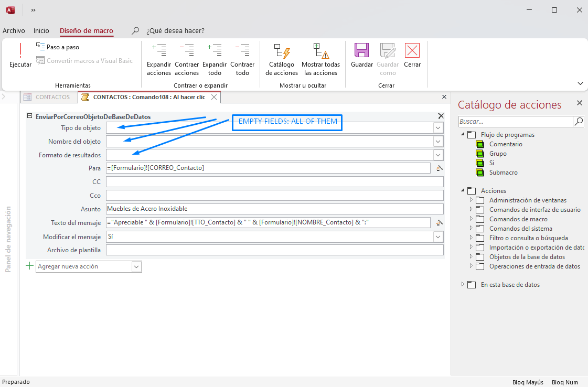588x387 pixels.
Task: Select the Si program flow item
Action: 491,163
